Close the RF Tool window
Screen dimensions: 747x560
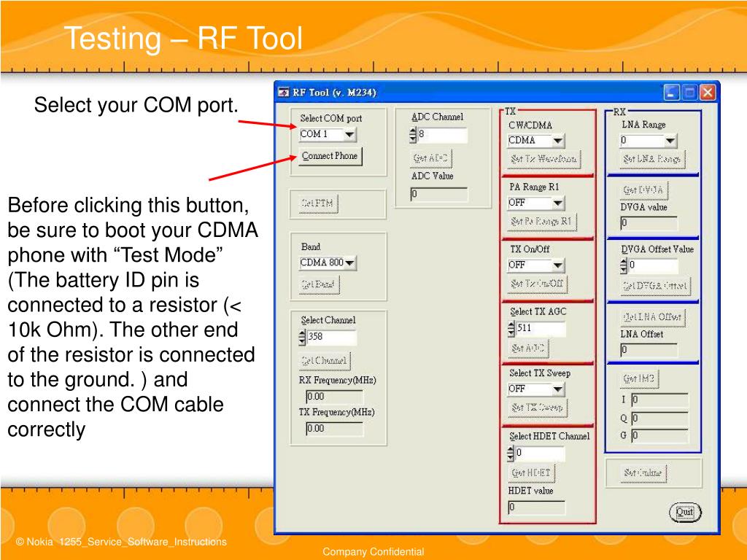point(708,93)
